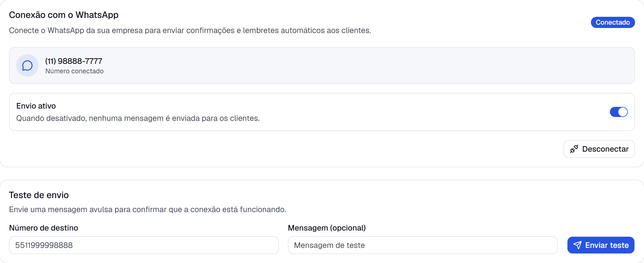Click the Conexão com o WhatsApp heading

(x=64, y=15)
